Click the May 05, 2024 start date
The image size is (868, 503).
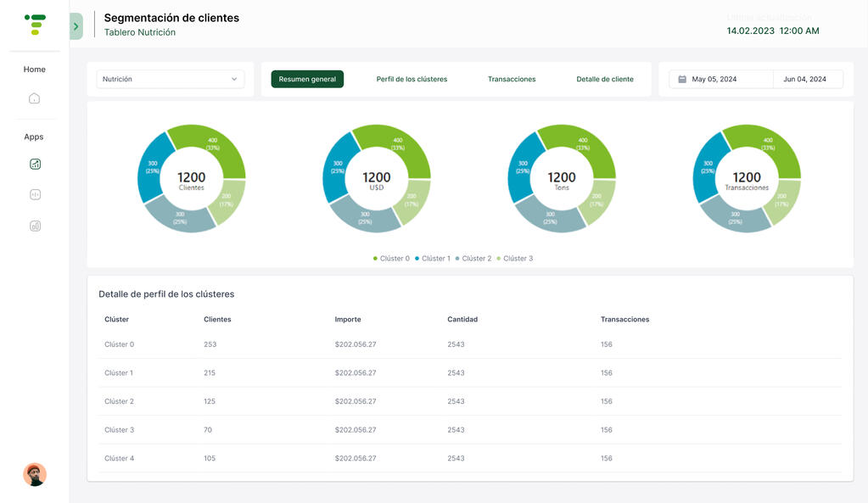[x=714, y=79]
